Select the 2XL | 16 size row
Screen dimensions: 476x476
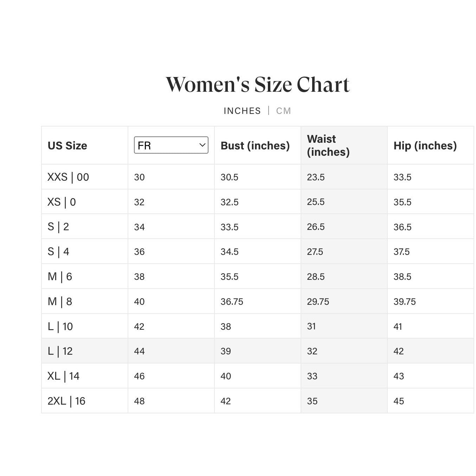(258, 401)
